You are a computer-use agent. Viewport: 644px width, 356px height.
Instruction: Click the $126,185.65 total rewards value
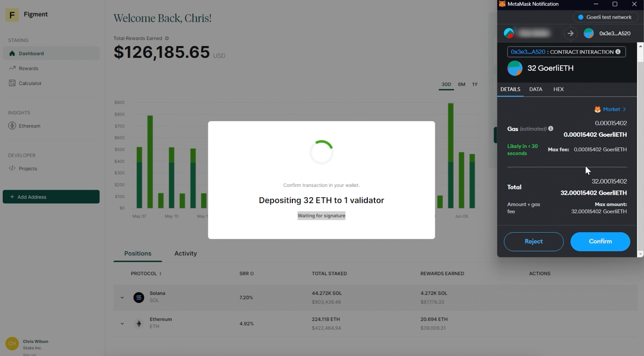162,52
